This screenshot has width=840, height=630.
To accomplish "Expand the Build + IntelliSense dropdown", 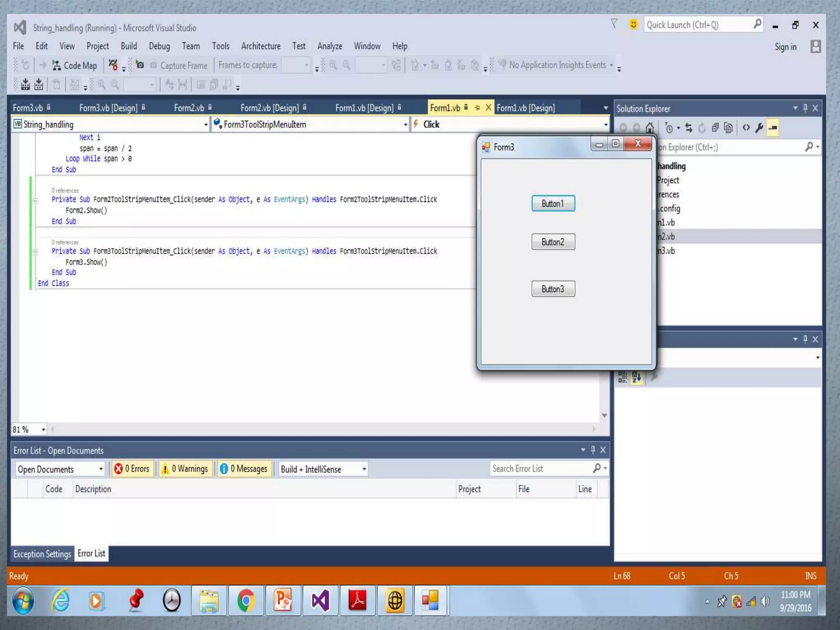I will tap(323, 469).
